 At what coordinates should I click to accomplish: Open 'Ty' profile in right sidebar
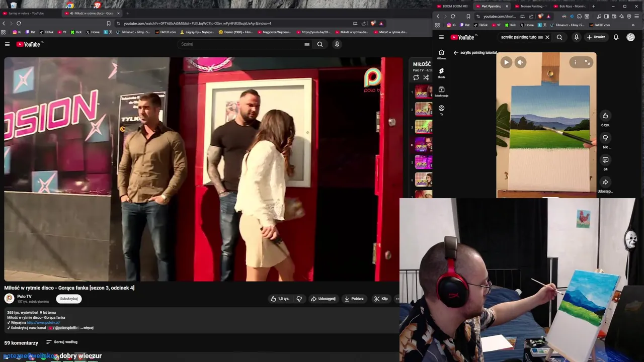coord(441,110)
